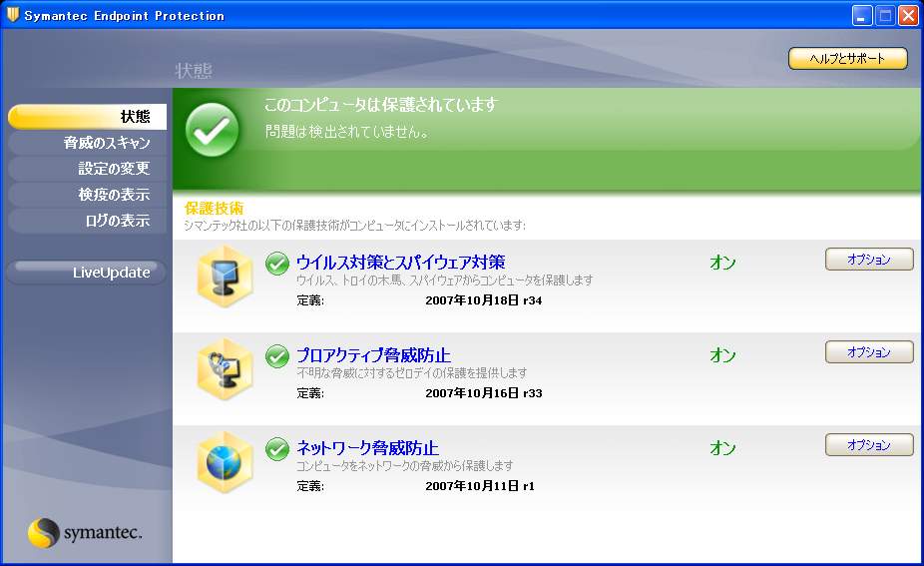Click オプション for ネットワーク脅威防止
The height and width of the screenshot is (566, 924).
click(x=869, y=445)
